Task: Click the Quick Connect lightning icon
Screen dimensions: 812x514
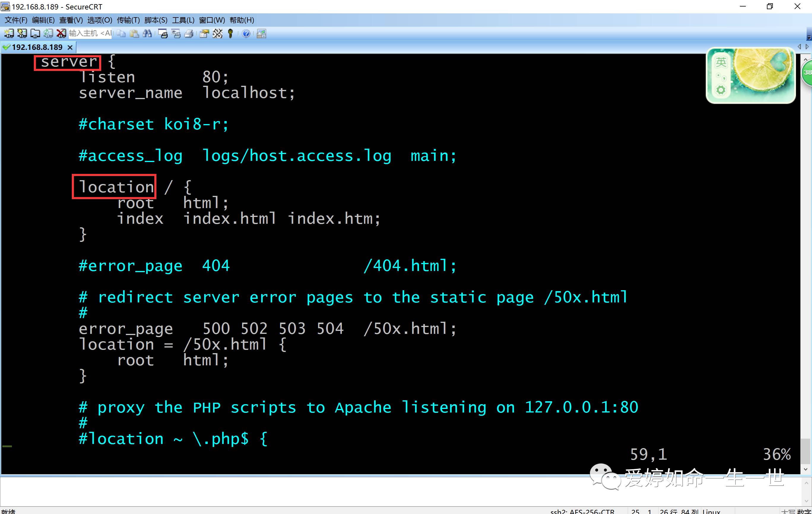Action: click(22, 34)
